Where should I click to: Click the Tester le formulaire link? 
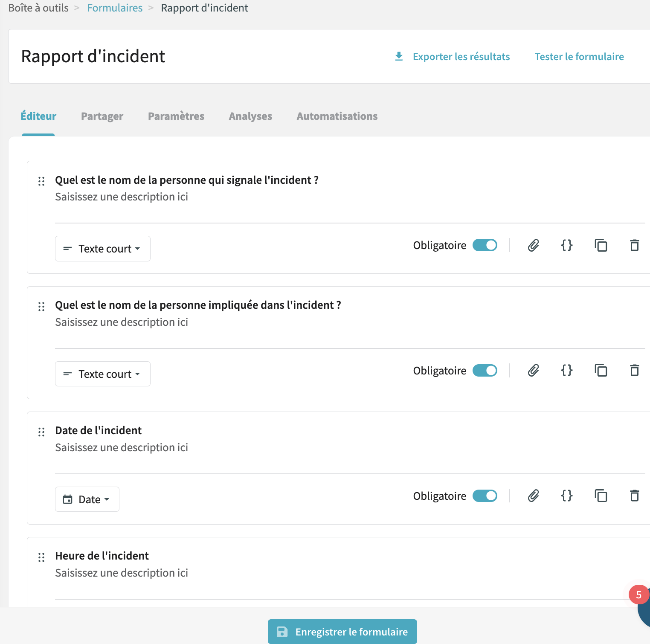tap(579, 57)
